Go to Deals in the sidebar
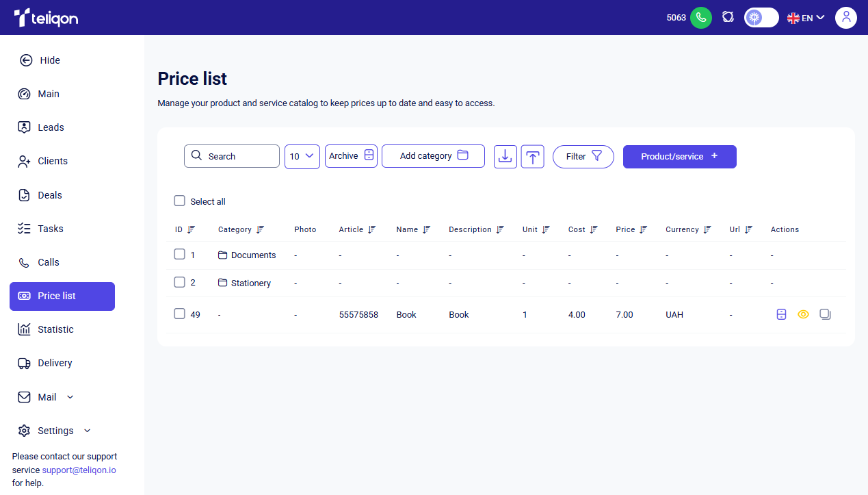 (x=49, y=195)
